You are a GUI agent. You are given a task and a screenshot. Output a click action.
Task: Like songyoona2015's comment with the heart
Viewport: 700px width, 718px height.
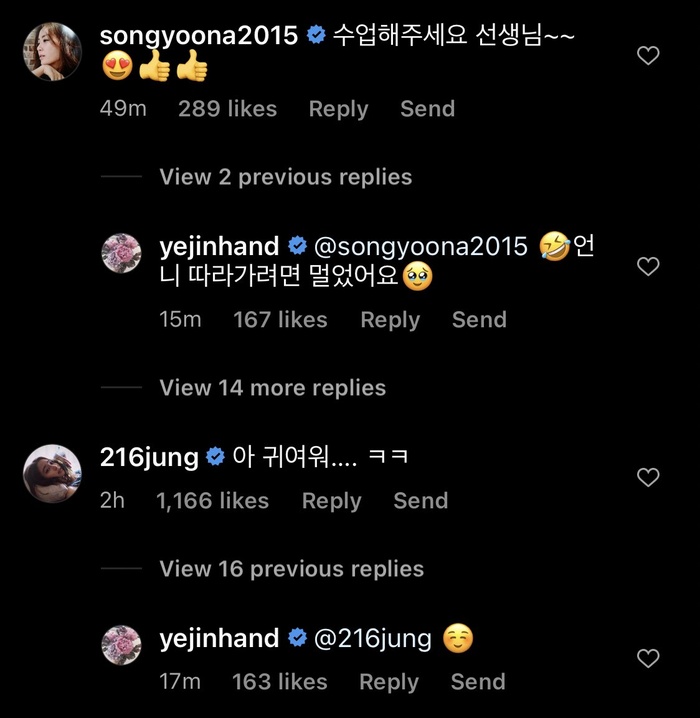(648, 56)
